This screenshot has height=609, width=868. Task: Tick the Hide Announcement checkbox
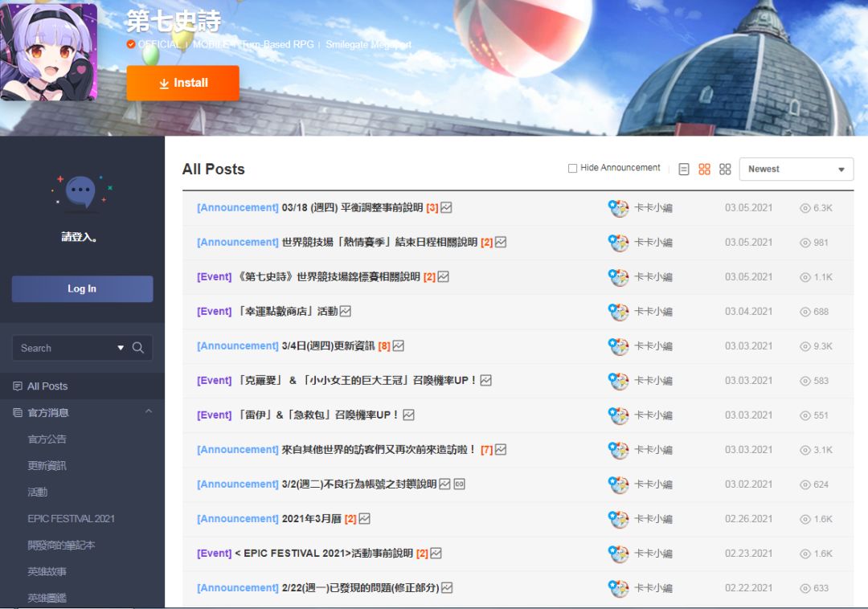coord(573,168)
